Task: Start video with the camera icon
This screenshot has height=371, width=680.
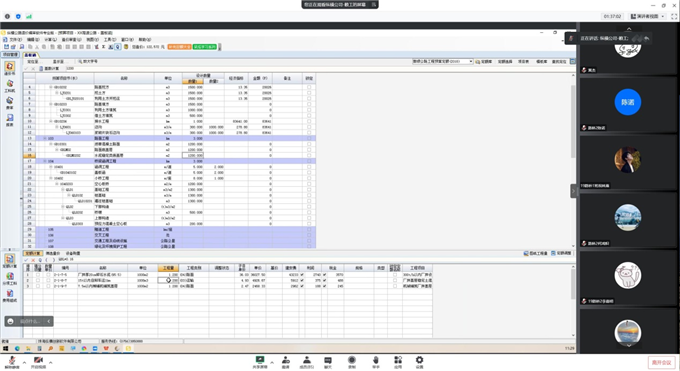Action: point(38,361)
